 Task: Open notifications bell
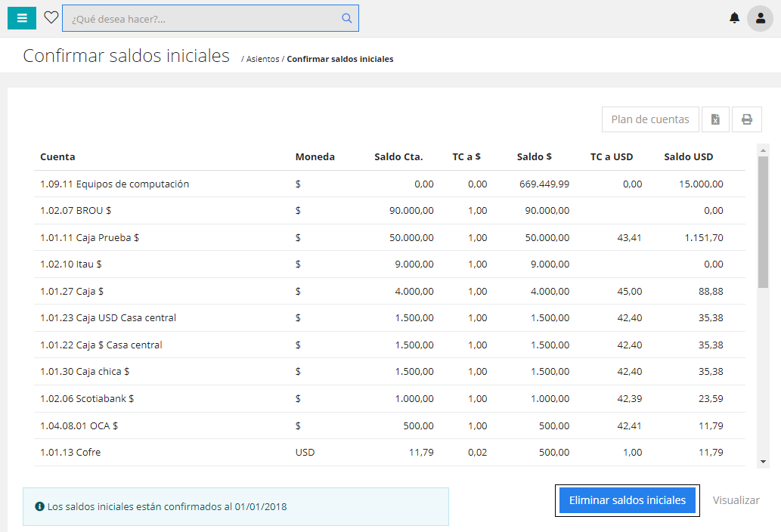coord(734,18)
